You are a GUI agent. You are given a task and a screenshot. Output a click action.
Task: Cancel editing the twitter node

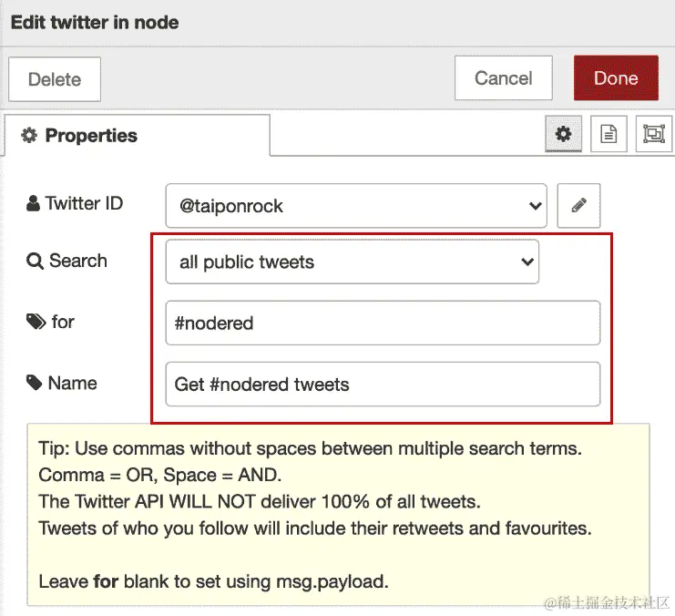503,78
